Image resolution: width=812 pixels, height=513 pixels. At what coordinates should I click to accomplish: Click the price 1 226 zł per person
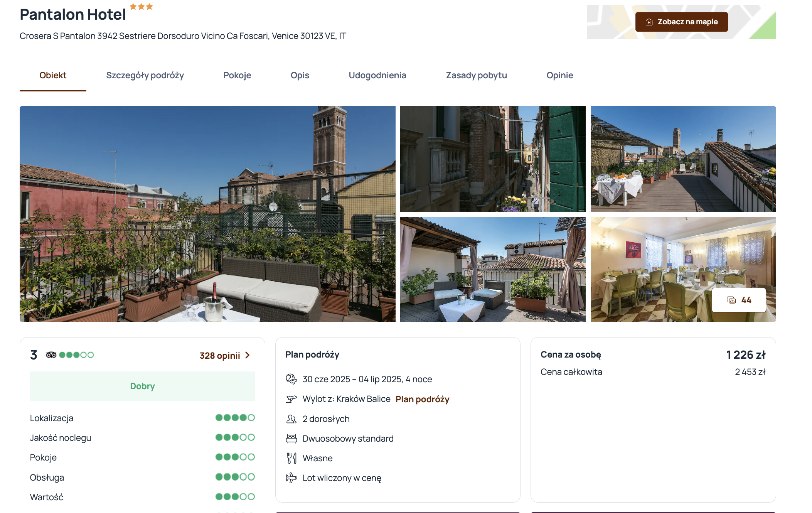coord(746,355)
